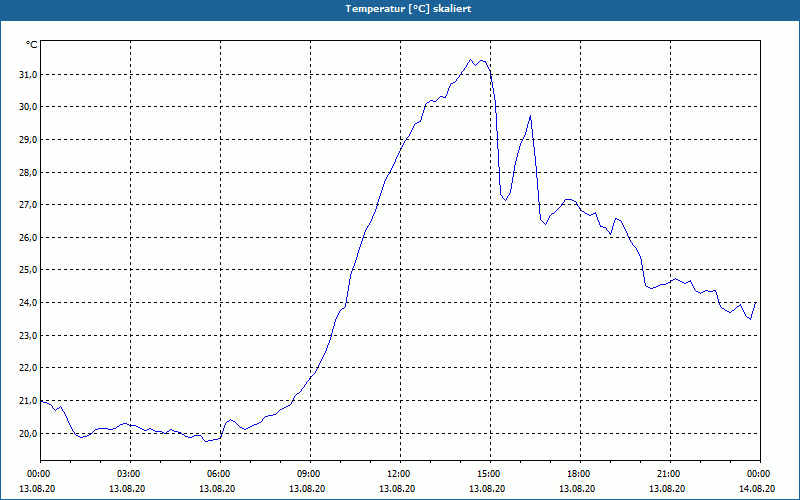Select the '13.08.20' date under '12:00'
Image resolution: width=800 pixels, height=500 pixels.
click(x=397, y=489)
